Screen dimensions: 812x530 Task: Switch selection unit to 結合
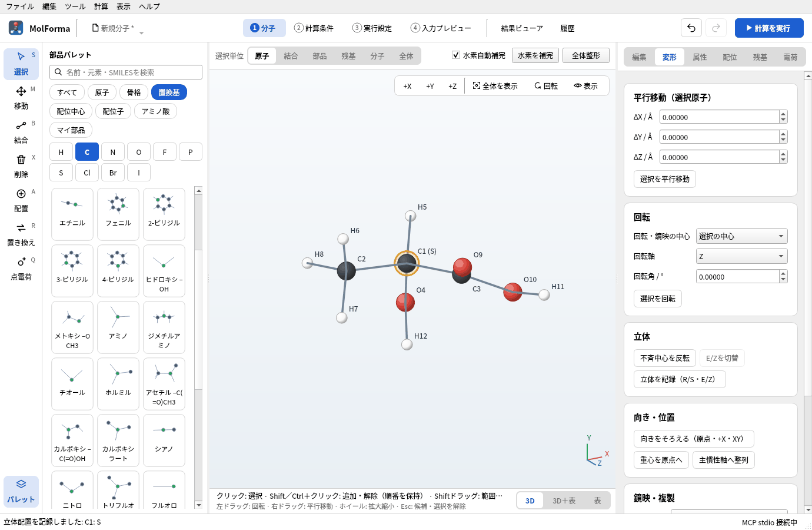coord(291,56)
